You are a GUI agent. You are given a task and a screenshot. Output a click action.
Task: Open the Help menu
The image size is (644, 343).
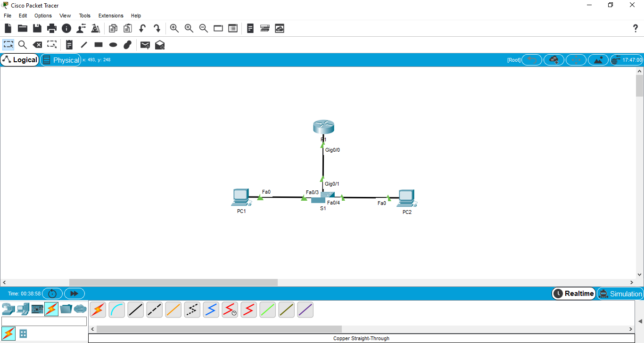136,16
